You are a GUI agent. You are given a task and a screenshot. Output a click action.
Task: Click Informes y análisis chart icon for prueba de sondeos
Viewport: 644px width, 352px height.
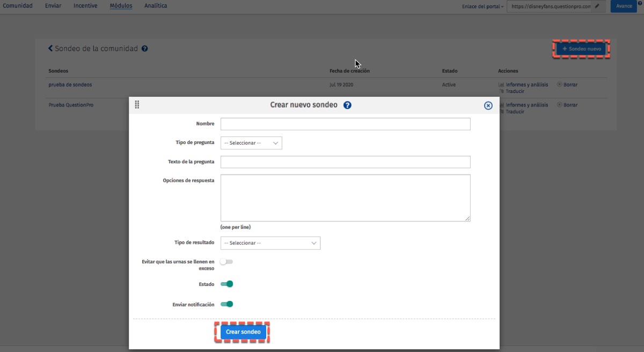tap(501, 84)
